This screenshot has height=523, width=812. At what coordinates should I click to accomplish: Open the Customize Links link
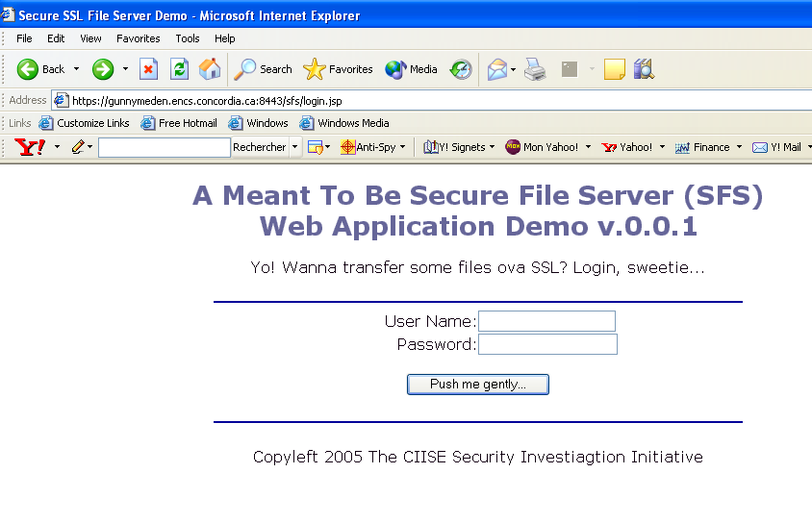tap(84, 123)
